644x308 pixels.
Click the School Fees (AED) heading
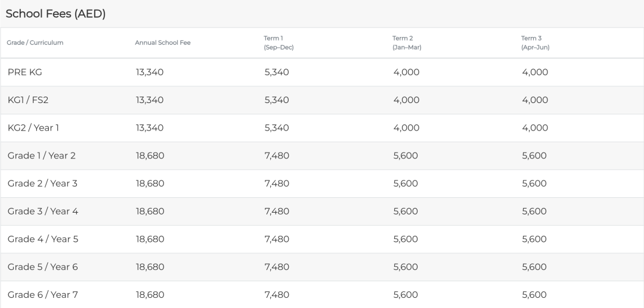point(55,14)
